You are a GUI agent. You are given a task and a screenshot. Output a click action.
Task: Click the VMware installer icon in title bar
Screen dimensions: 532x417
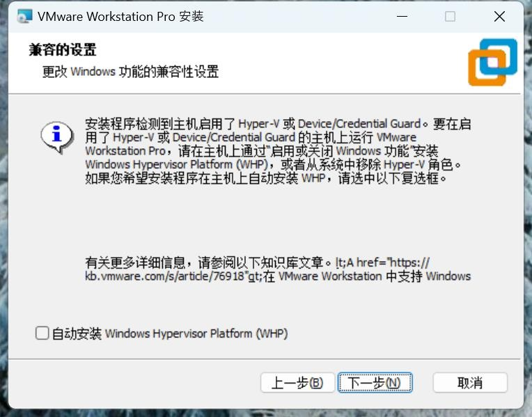click(x=24, y=16)
